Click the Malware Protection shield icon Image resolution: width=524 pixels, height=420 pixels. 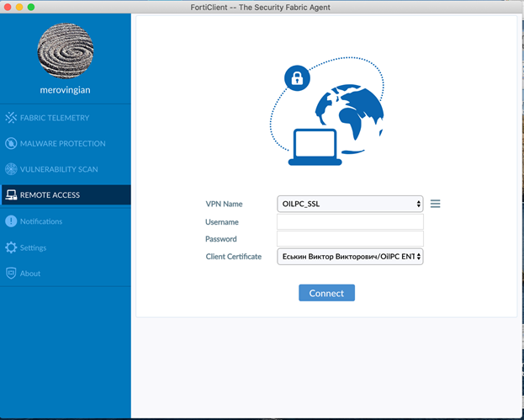tap(11, 144)
